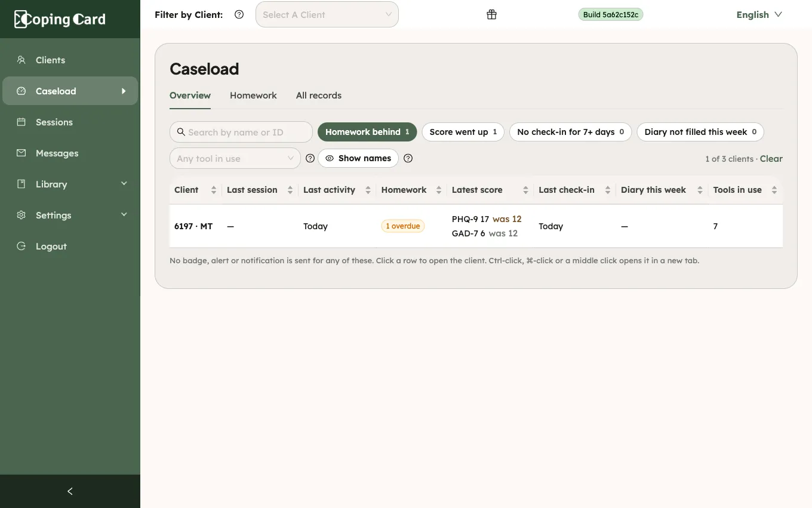Switch to the All records tab
The image size is (812, 508).
(319, 96)
